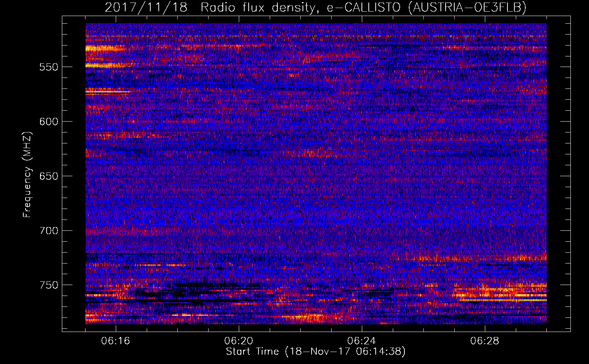
Task: Click the 700 frequency tick label
Action: 49,231
